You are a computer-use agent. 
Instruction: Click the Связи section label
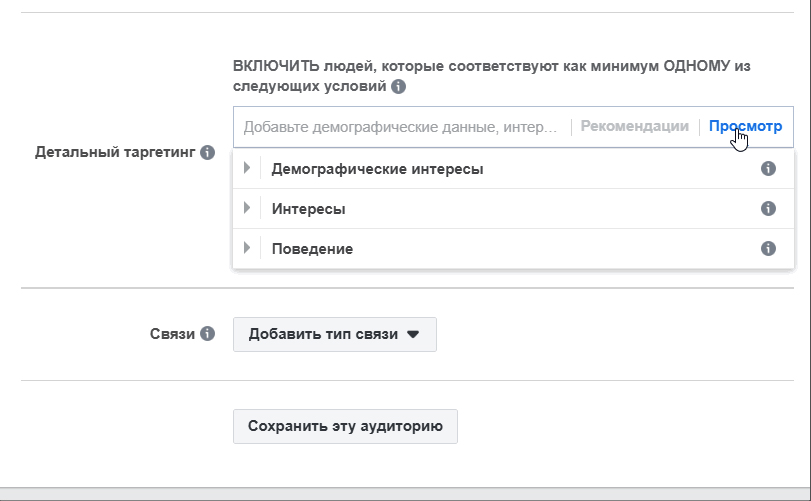pyautogui.click(x=172, y=334)
